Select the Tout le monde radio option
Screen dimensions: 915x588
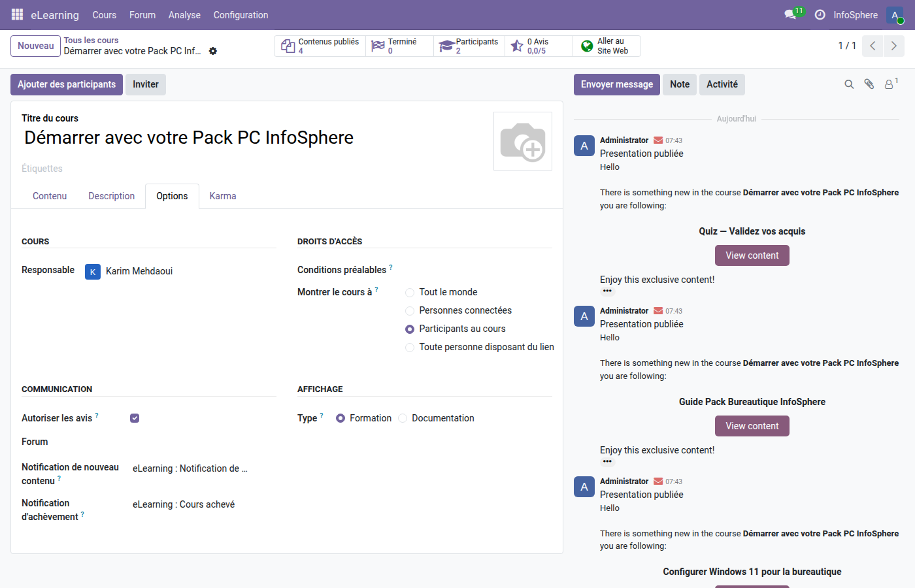point(409,292)
